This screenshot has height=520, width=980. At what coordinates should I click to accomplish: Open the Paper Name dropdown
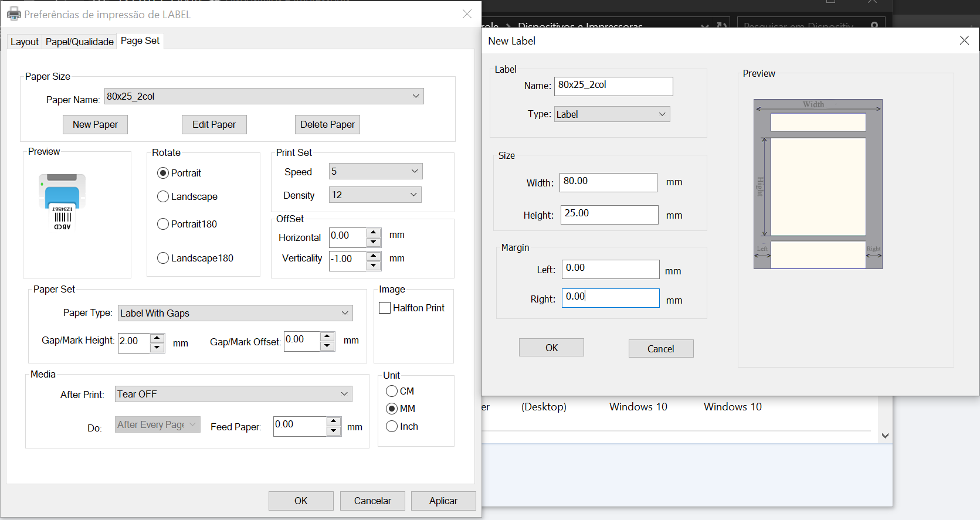(x=264, y=96)
